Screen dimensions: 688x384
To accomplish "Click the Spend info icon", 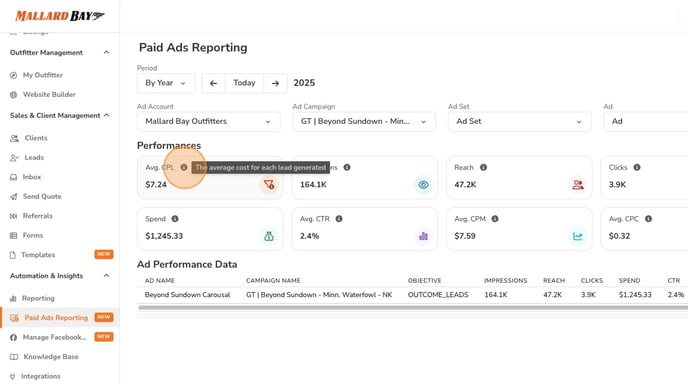I will [175, 219].
